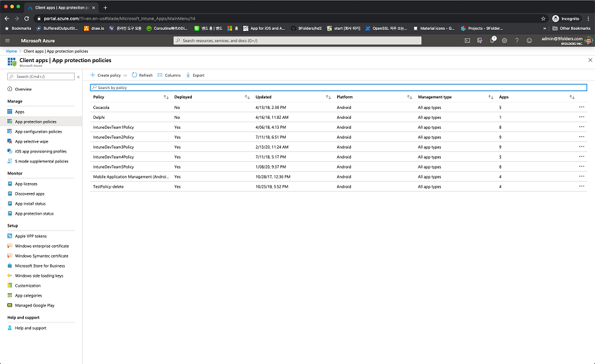Viewport: 595px width, 364px height.
Task: Click App protection status icon
Action: 10,213
